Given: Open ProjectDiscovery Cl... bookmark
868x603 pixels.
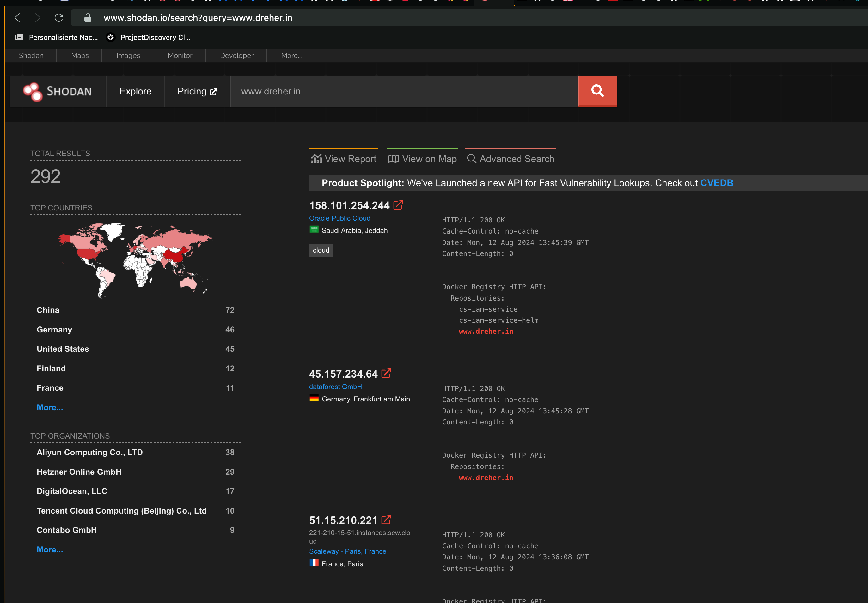Looking at the screenshot, I should point(149,37).
